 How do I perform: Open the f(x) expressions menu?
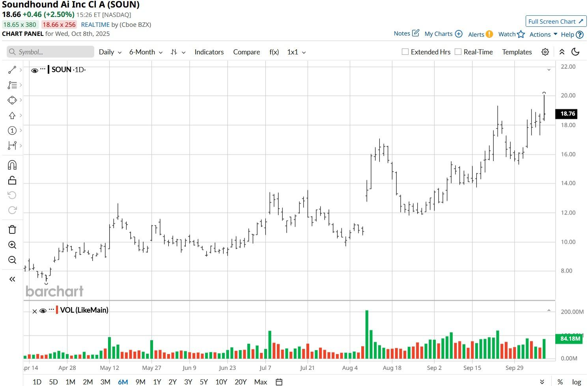274,52
